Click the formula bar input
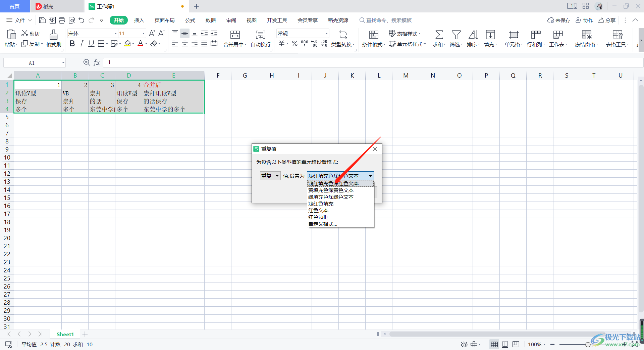This screenshot has height=350, width=644. coord(373,62)
